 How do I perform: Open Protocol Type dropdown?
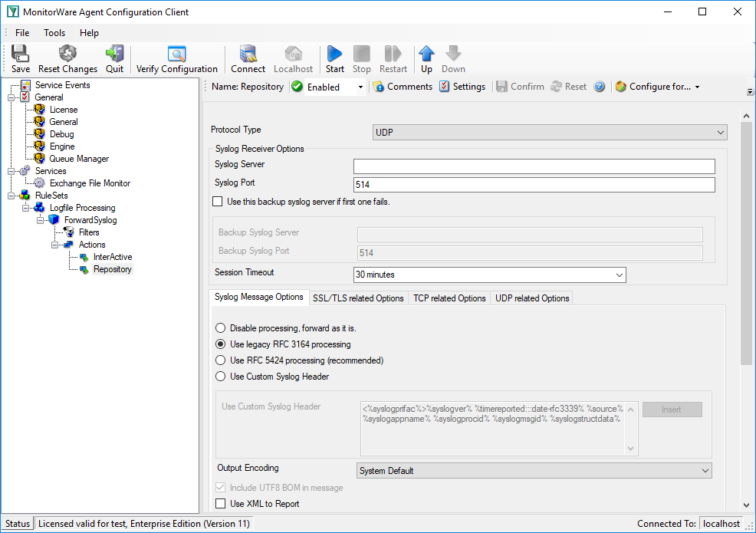coord(550,132)
